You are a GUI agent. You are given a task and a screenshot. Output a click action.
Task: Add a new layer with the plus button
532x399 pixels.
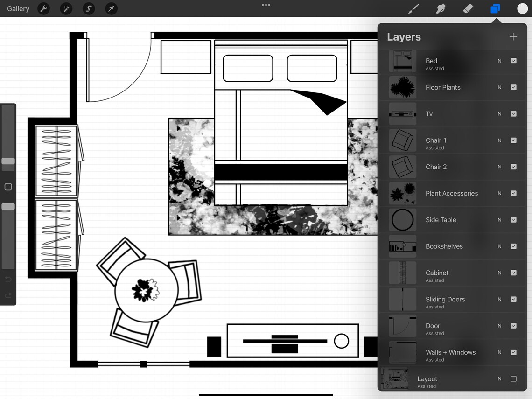pos(513,36)
